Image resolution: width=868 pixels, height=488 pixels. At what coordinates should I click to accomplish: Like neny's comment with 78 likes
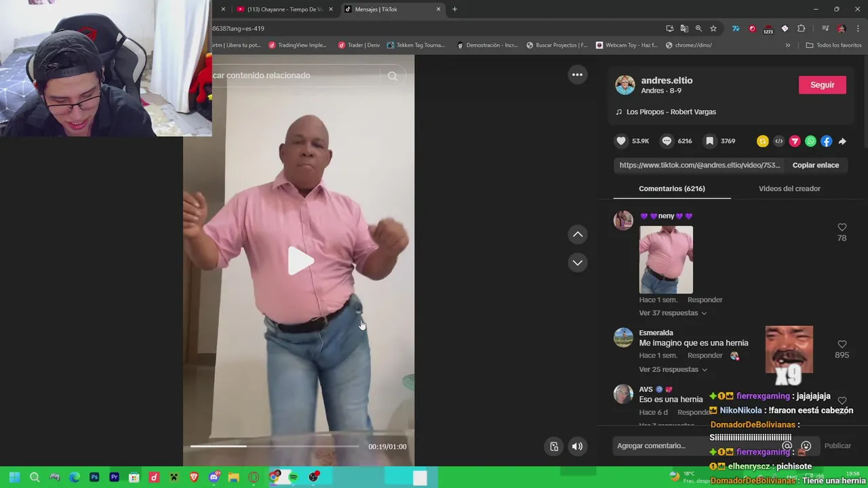pyautogui.click(x=842, y=228)
